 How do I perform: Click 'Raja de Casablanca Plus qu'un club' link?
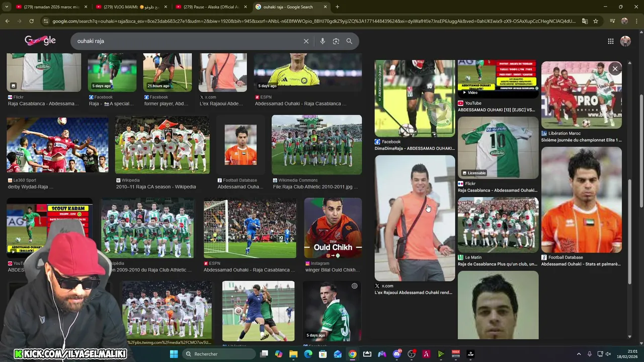[x=498, y=264]
